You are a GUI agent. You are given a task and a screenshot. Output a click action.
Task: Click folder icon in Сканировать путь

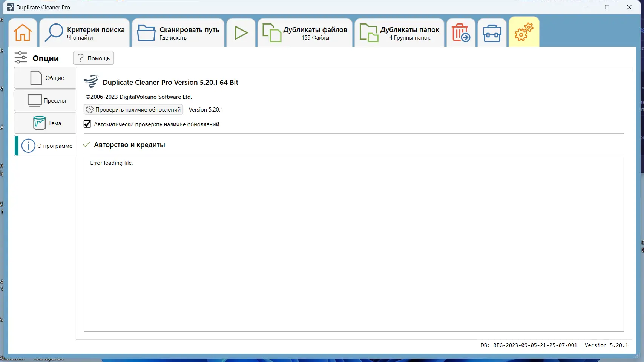click(x=146, y=32)
